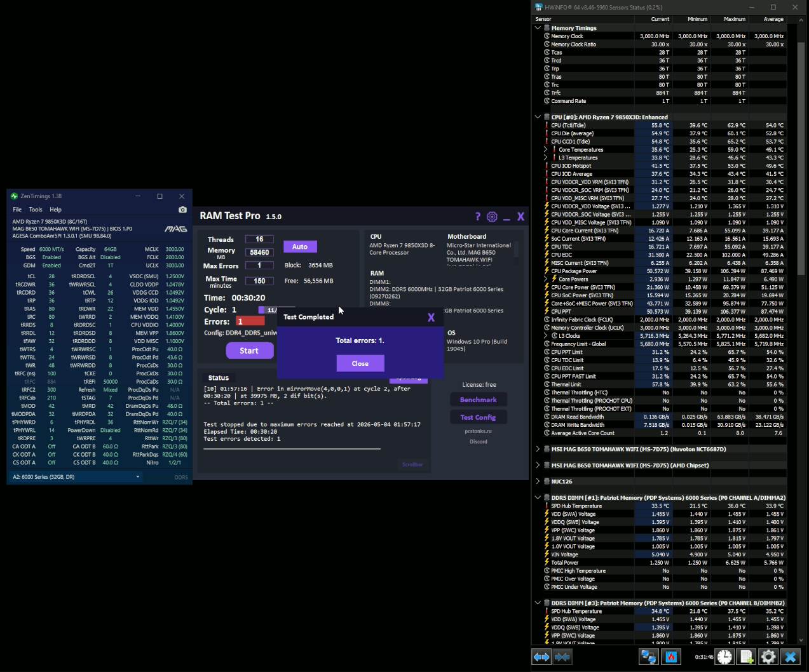This screenshot has width=809, height=672.
Task: Click the Max Time minutes input field
Action: pos(259,281)
